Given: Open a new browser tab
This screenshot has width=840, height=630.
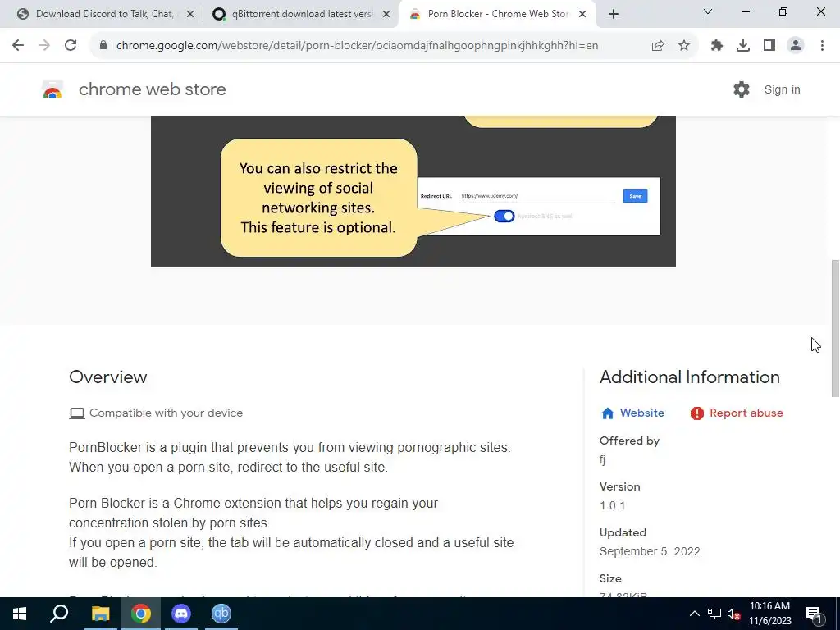Looking at the screenshot, I should pyautogui.click(x=614, y=14).
